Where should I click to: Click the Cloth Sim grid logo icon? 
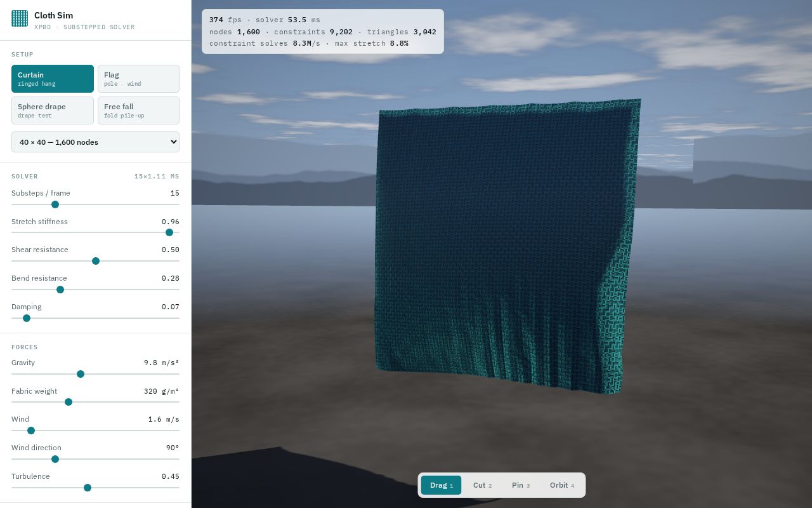[20, 18]
